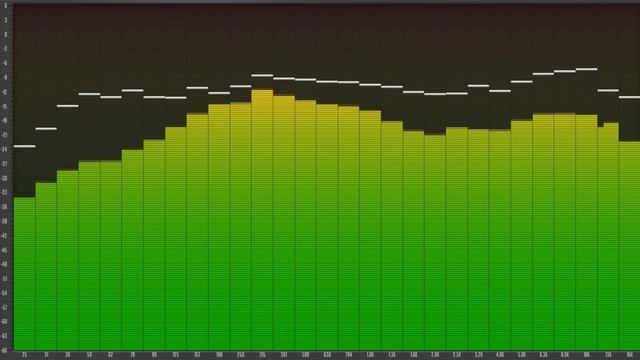Click the 5.0k spectrum bar

[522, 235]
